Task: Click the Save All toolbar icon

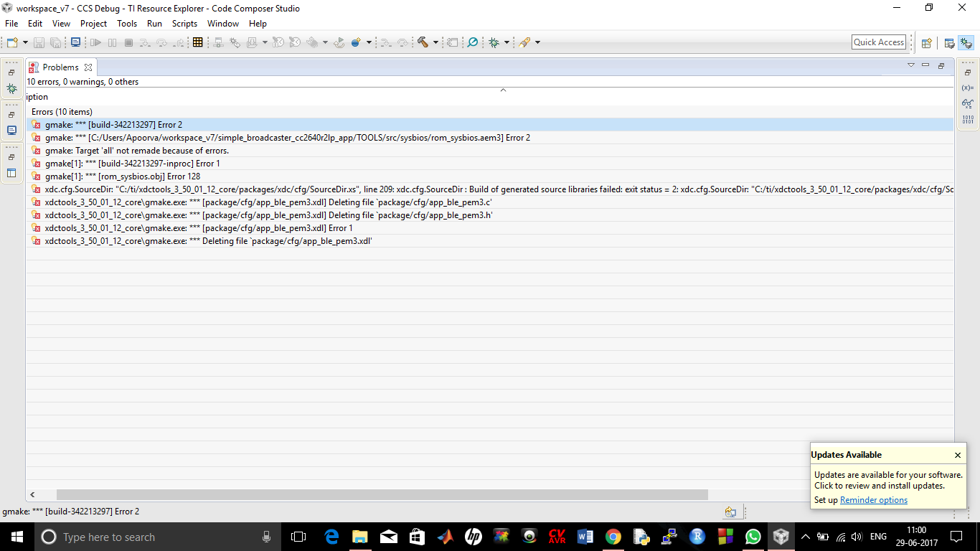Action: tap(57, 42)
